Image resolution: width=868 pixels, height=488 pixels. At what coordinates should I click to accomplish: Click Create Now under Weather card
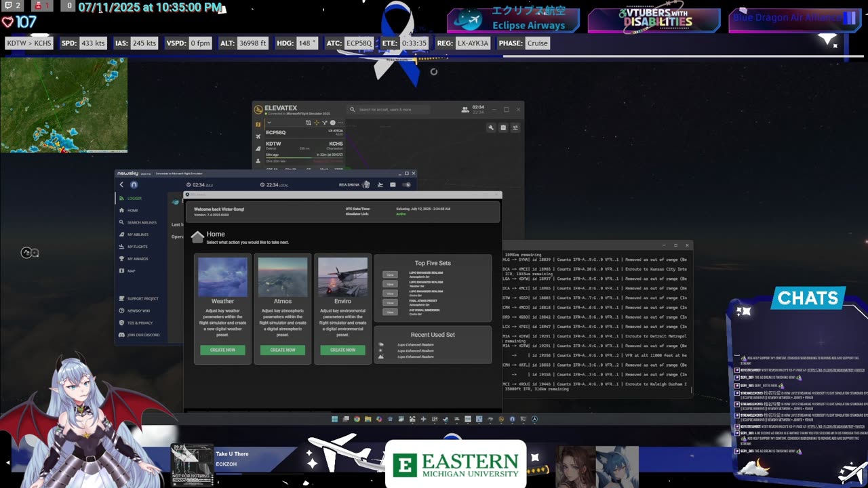point(222,350)
